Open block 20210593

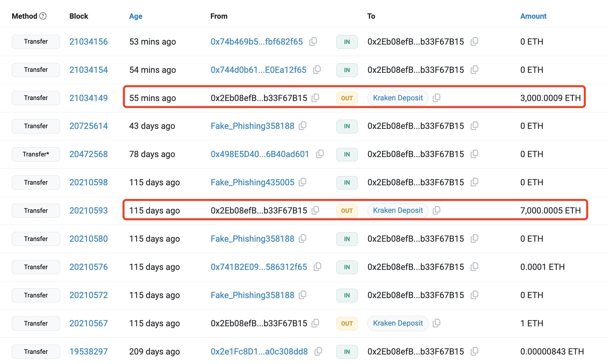89,211
